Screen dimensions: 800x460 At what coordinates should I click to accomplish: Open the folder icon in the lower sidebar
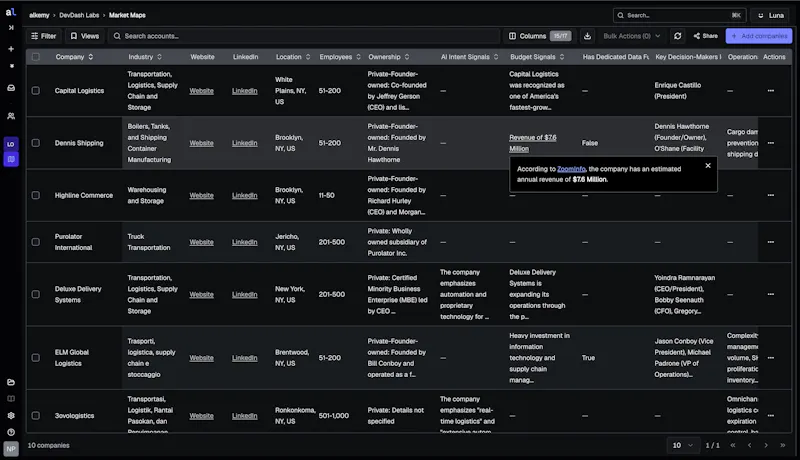(11, 382)
